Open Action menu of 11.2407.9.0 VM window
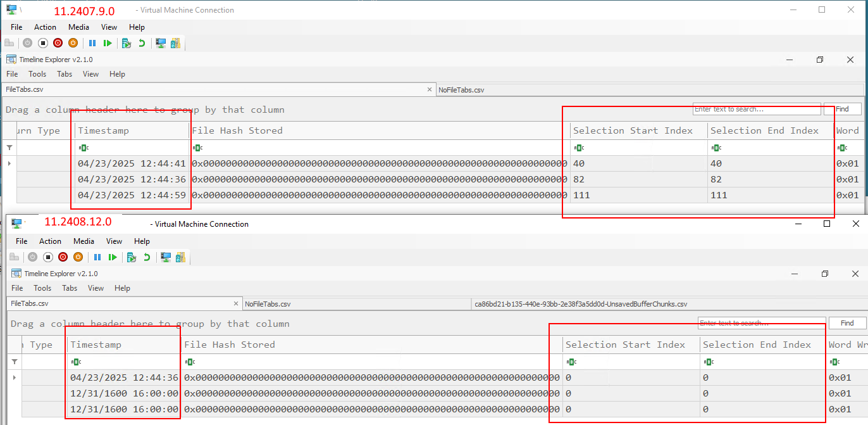 click(45, 27)
